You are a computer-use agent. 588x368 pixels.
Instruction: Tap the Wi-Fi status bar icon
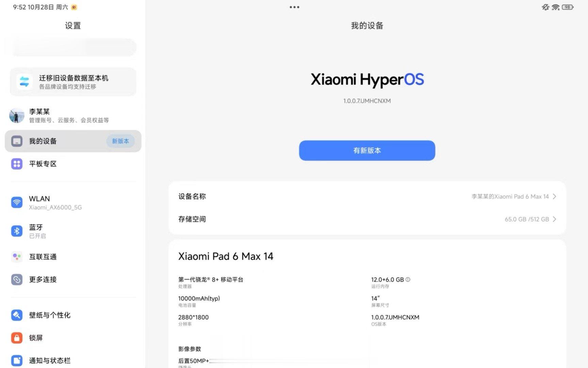(556, 7)
